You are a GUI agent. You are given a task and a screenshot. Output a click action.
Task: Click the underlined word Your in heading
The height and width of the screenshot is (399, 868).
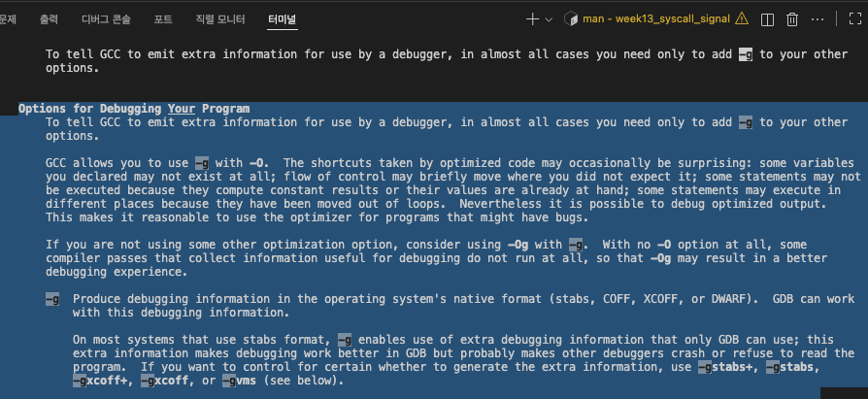[182, 109]
